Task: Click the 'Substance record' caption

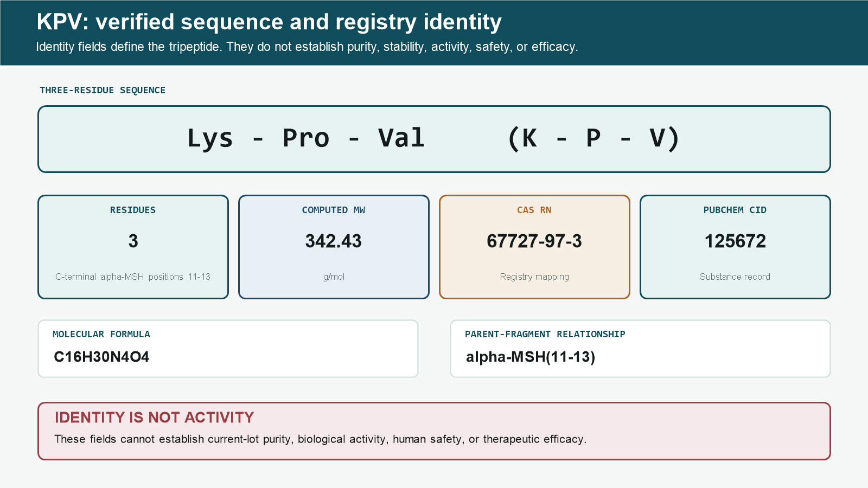Action: click(735, 277)
